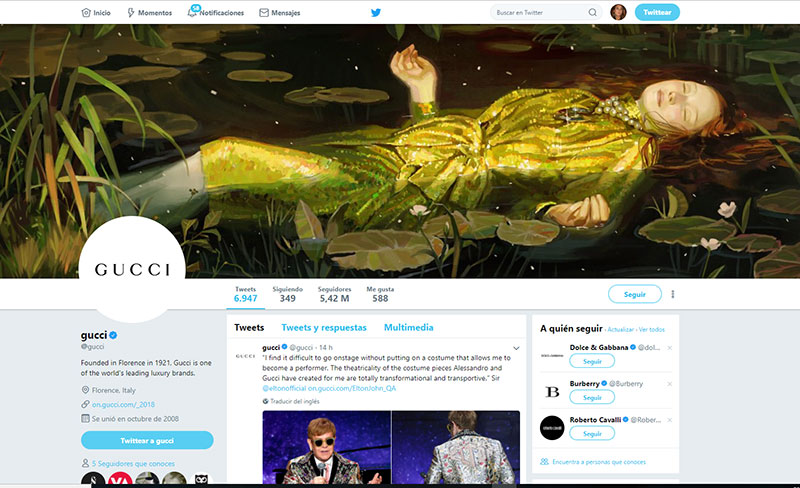Dismiss the Roberto Cavalli suggestion
Image resolution: width=800 pixels, height=488 pixels.
[x=670, y=418]
